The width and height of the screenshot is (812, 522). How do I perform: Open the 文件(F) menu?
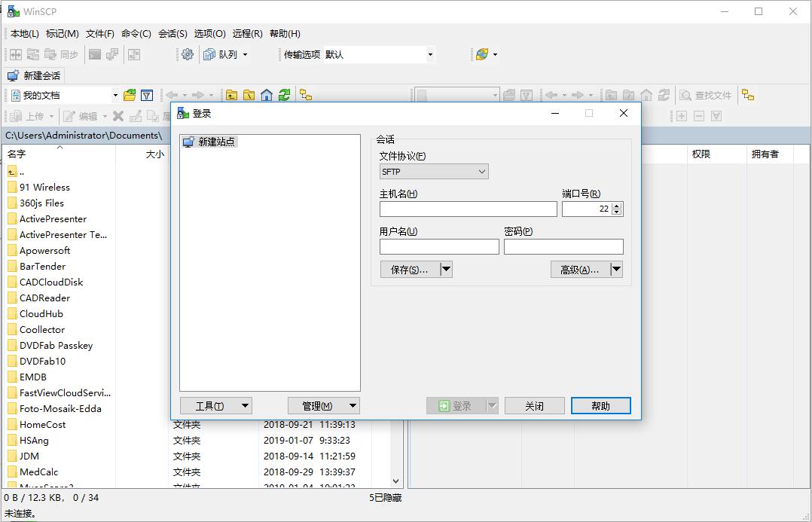100,34
